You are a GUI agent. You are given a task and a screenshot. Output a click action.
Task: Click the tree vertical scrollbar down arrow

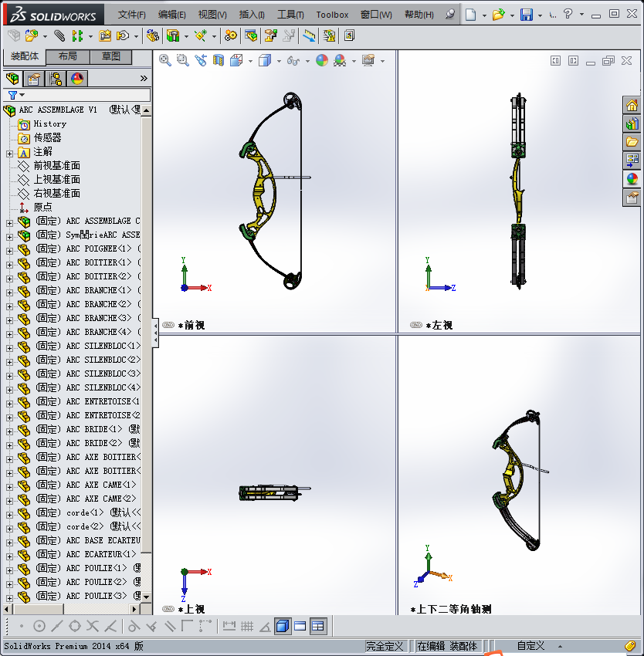point(146,597)
